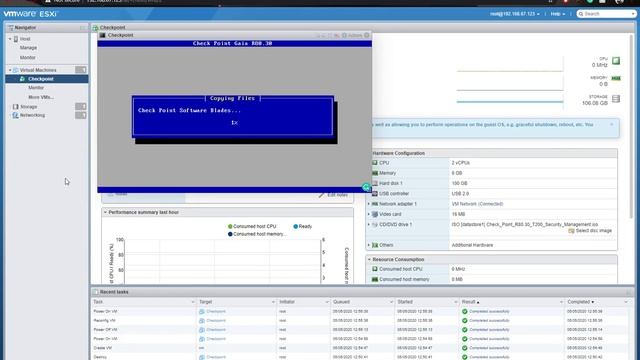Collapse the Resource Consumption panel

tap(369, 260)
